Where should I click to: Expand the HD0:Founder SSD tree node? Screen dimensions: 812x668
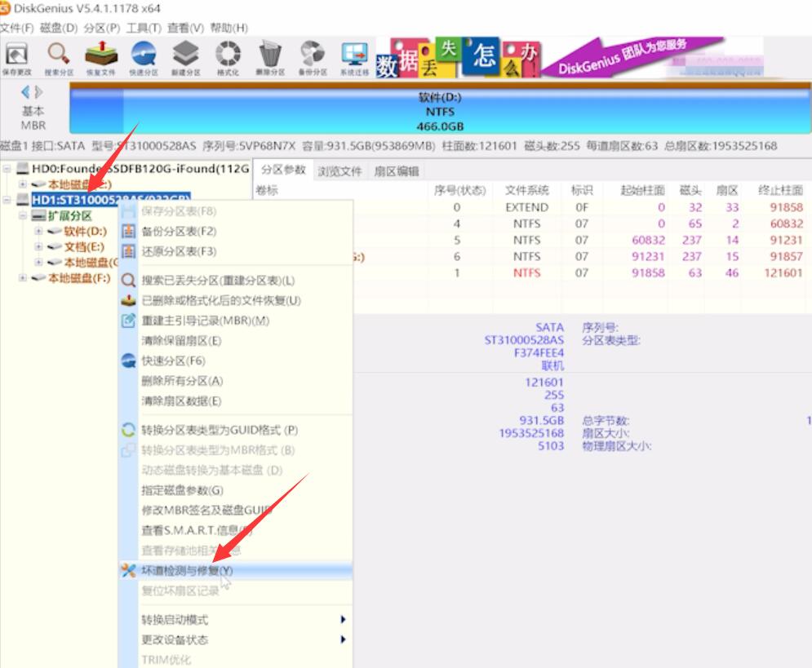tap(7, 168)
